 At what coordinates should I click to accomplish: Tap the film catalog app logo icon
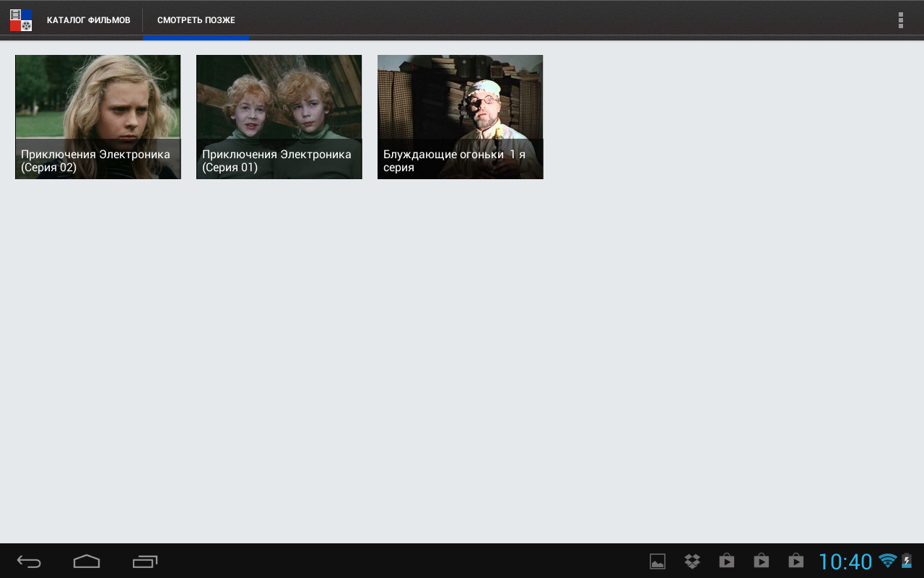tap(21, 20)
